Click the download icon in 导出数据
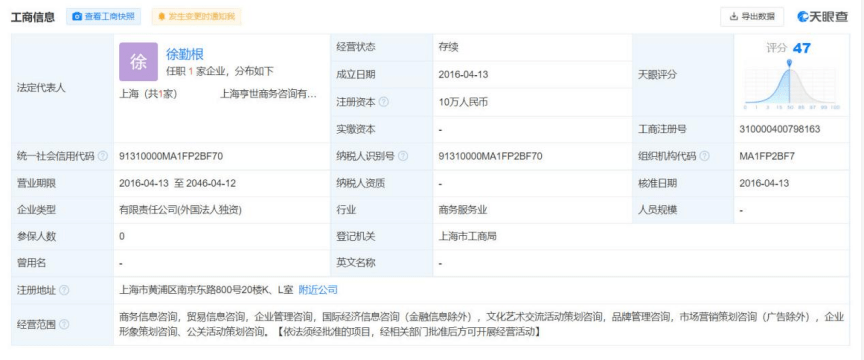The width and height of the screenshot is (864, 360). click(x=733, y=17)
